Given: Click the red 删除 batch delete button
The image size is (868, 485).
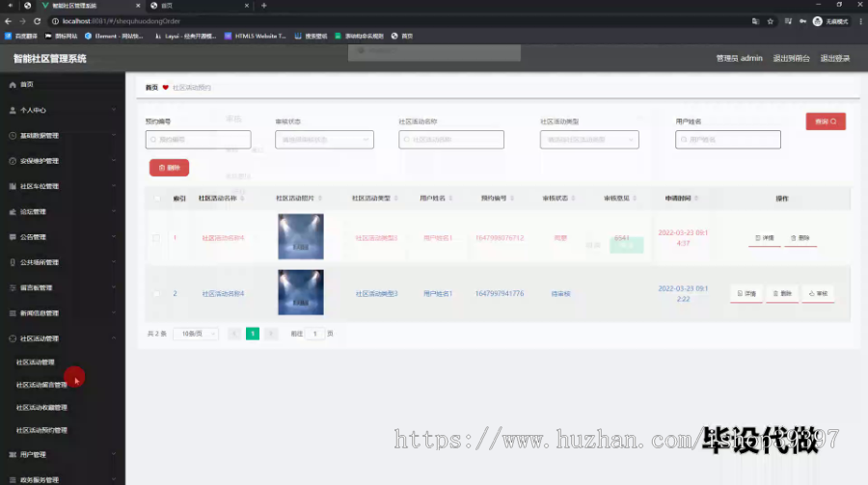Looking at the screenshot, I should (169, 168).
